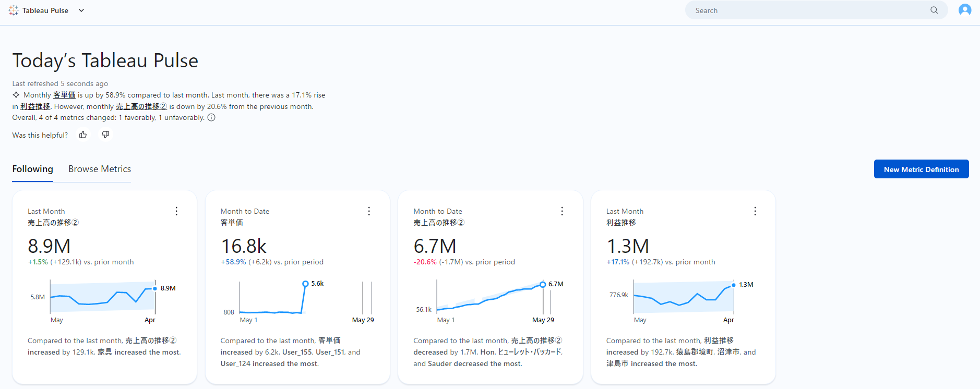Click the 6.7M chart data point marker
The image size is (980, 389).
(x=543, y=284)
